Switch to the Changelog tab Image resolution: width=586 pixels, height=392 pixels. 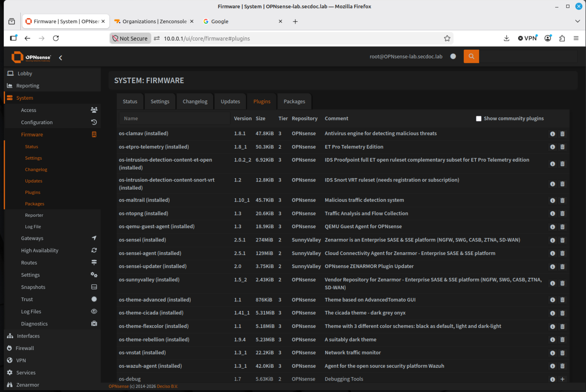(195, 102)
